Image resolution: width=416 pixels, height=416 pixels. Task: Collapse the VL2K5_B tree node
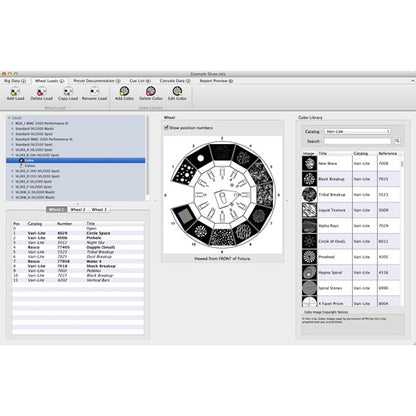pos(13,155)
